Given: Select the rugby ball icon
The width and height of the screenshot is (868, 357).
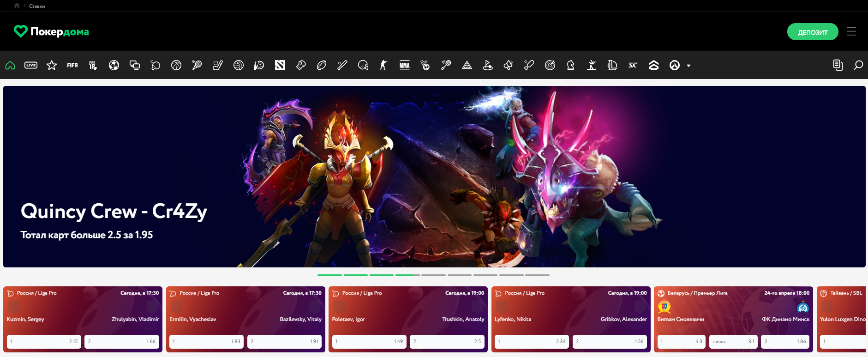Looking at the screenshot, I should coord(322,65).
